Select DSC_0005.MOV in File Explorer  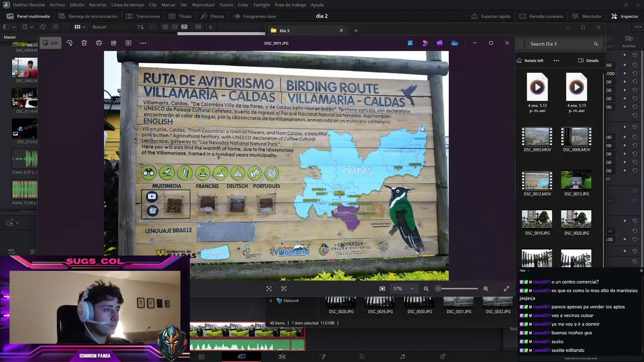click(x=537, y=140)
